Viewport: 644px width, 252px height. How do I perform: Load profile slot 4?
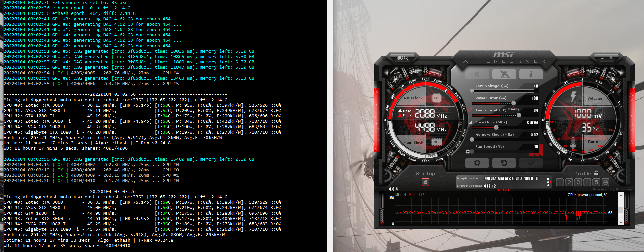point(587,182)
